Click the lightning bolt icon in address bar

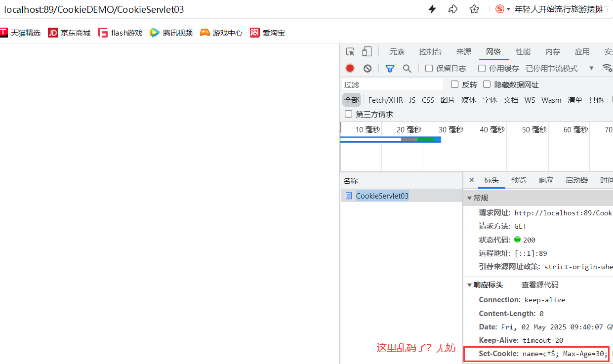coord(432,9)
